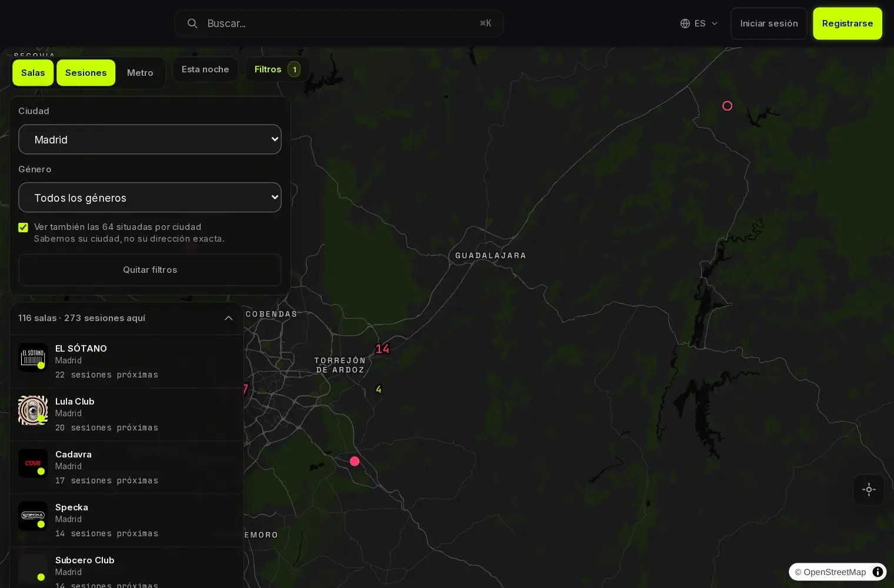The image size is (894, 588).
Task: Collapse the '116 salas' results list
Action: click(x=229, y=318)
